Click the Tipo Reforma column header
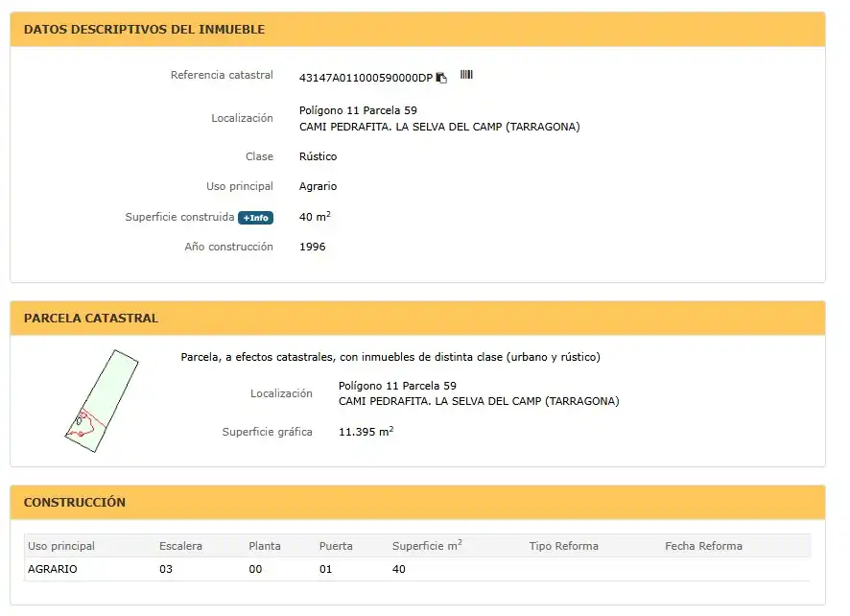The width and height of the screenshot is (850, 616). point(564,546)
